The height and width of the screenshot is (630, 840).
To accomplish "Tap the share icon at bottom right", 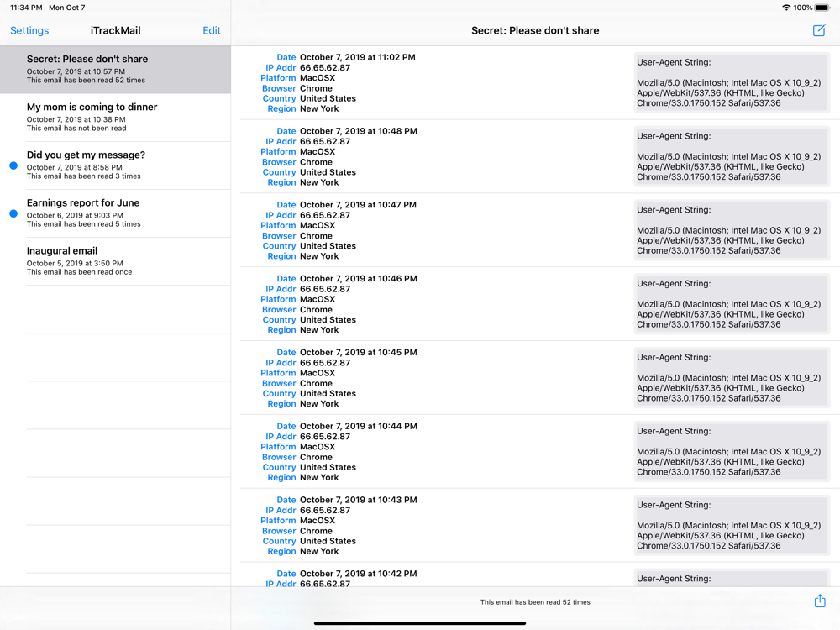I will click(x=820, y=601).
